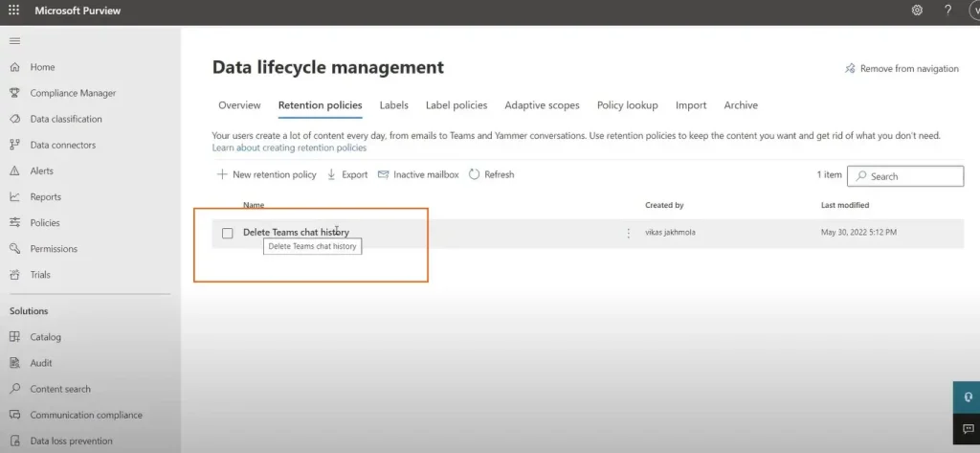Tick the Delete Teams chat history checkbox
This screenshot has width=980, height=453.
pos(228,233)
